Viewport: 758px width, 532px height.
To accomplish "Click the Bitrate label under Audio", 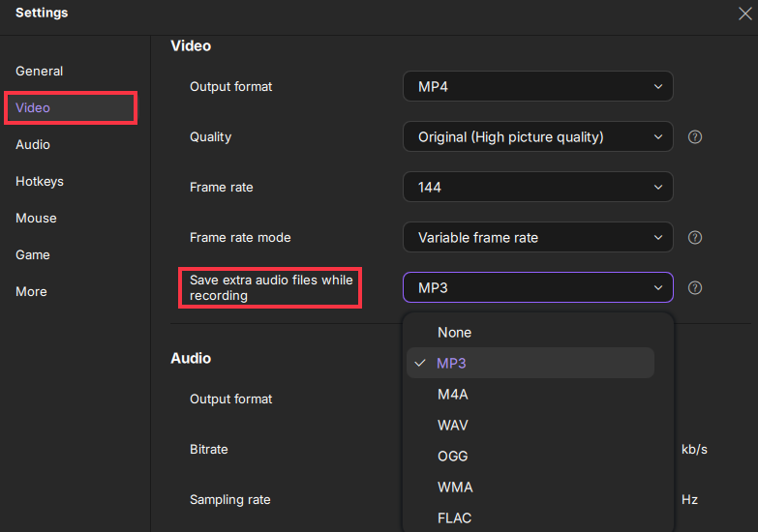I will tap(209, 450).
